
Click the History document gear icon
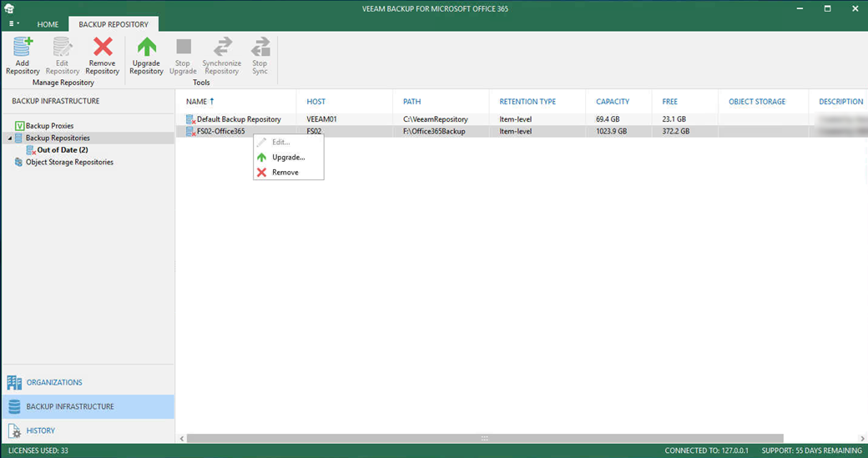pos(15,431)
